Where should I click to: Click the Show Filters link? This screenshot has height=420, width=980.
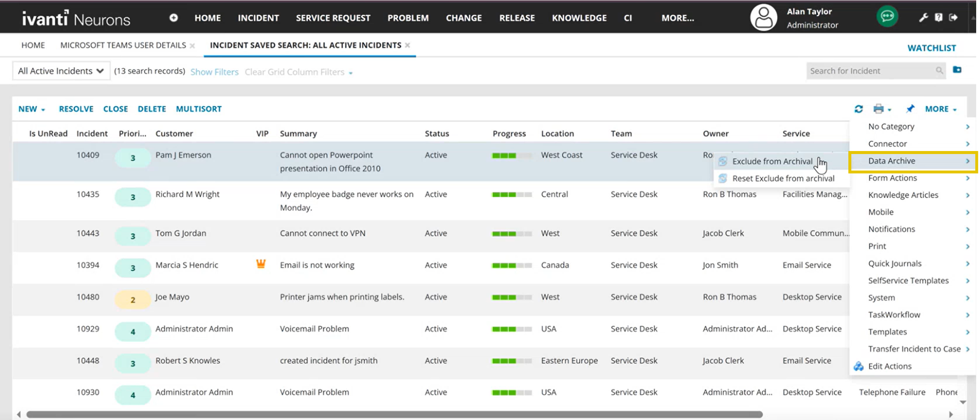click(x=214, y=72)
